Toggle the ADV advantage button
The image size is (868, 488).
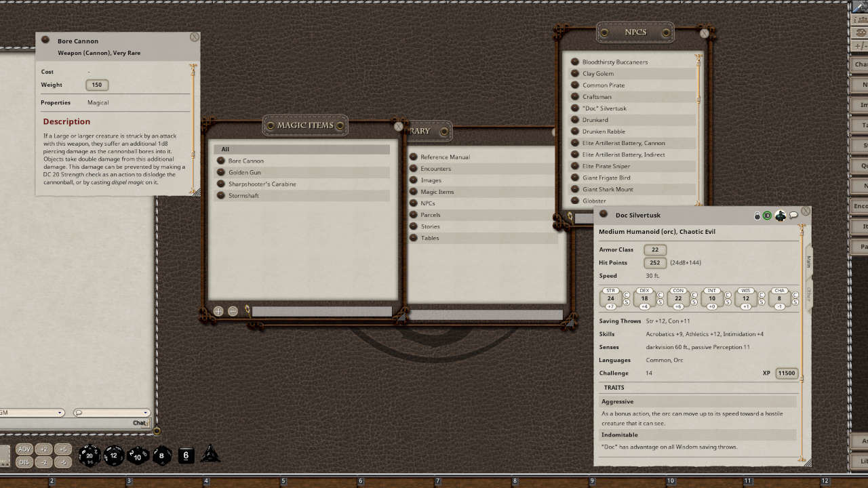click(24, 449)
